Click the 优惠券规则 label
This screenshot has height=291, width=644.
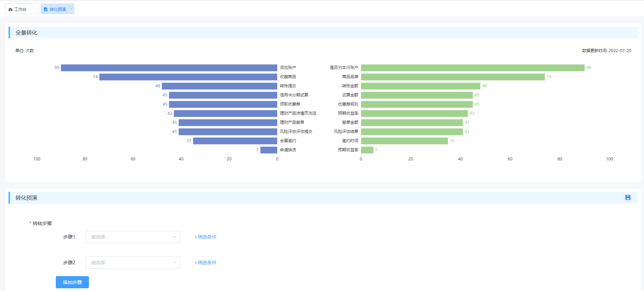pos(348,104)
